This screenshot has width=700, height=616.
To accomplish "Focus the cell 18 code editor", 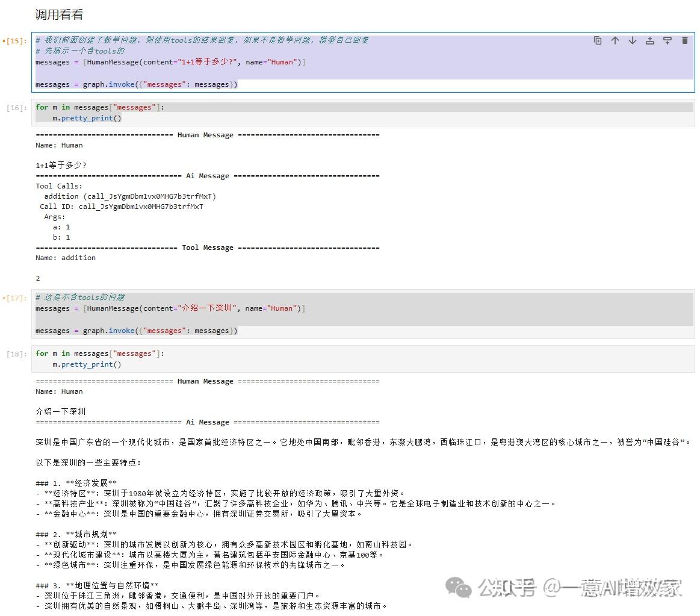I will click(x=363, y=359).
